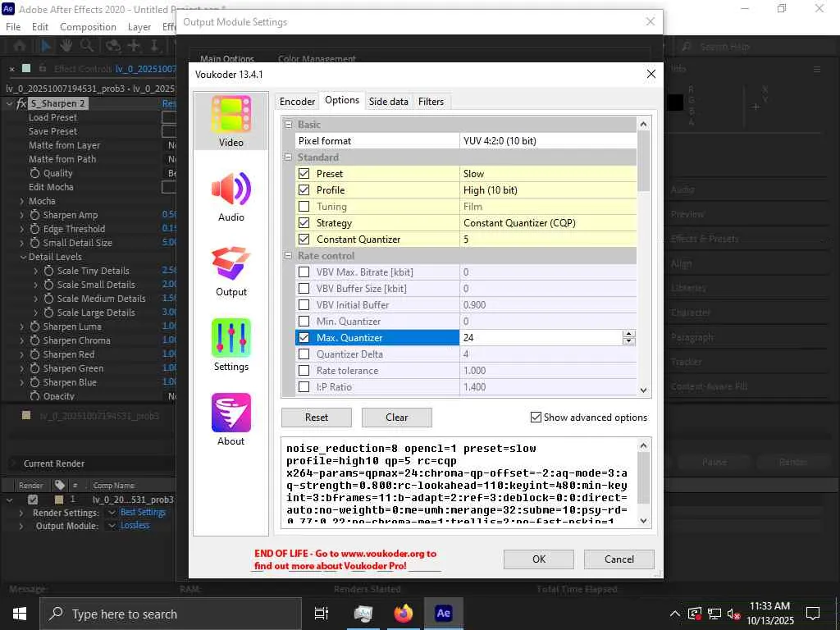The width and height of the screenshot is (840, 630).
Task: Click the Reset button
Action: [x=317, y=418]
